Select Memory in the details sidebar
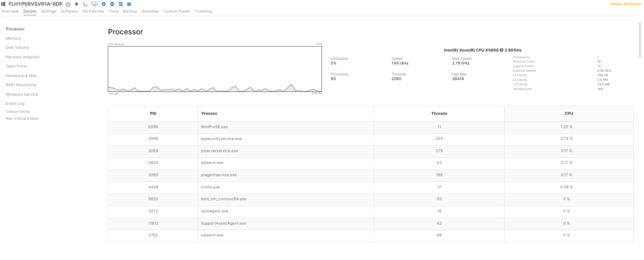The width and height of the screenshot is (644, 260). point(13,39)
